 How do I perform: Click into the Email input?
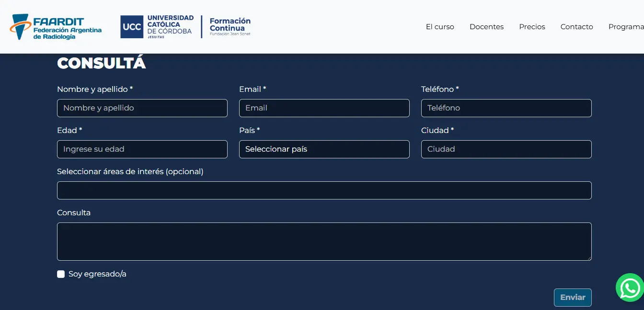[324, 108]
